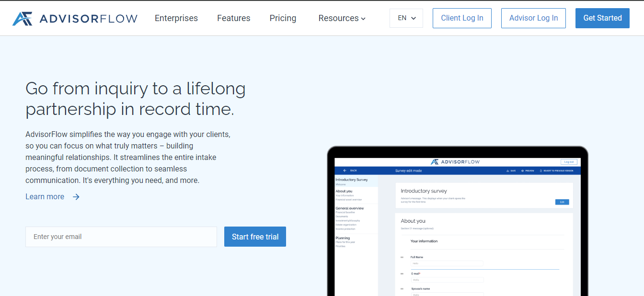
Task: Go to the Features page
Action: coord(234,18)
